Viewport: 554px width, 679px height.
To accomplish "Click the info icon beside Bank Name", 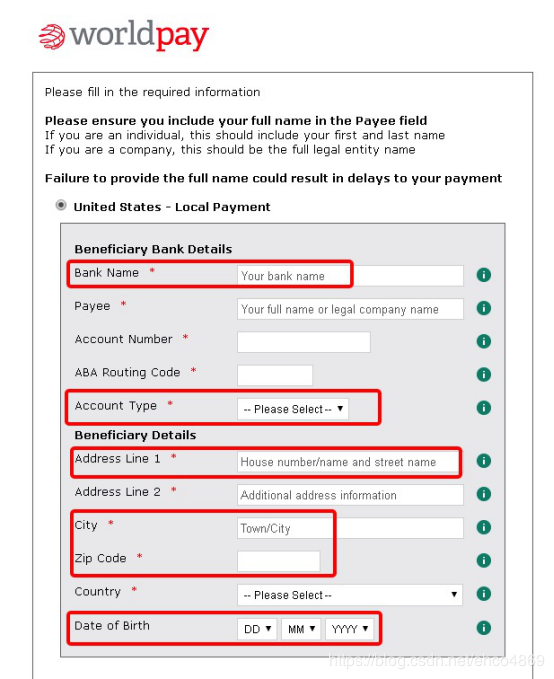I will click(483, 275).
